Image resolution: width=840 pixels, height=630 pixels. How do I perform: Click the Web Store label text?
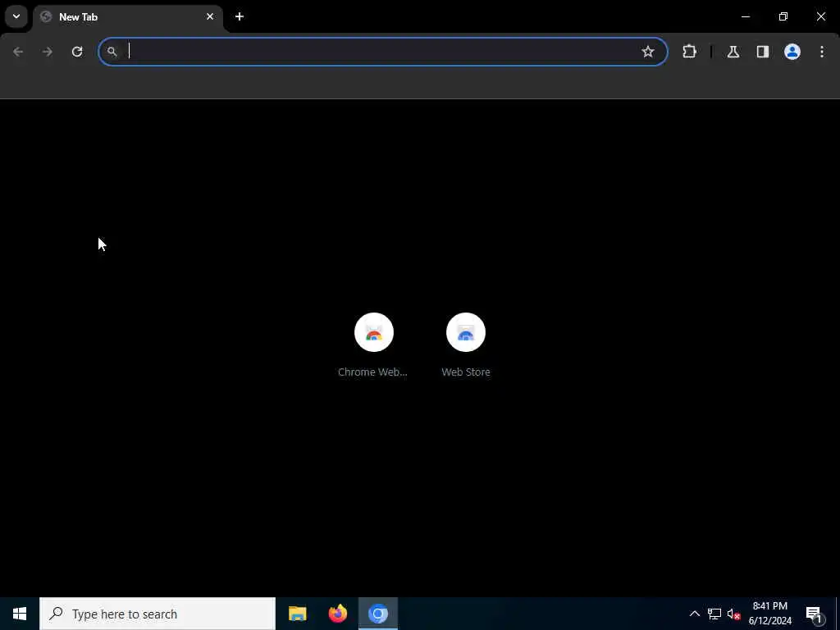466,372
